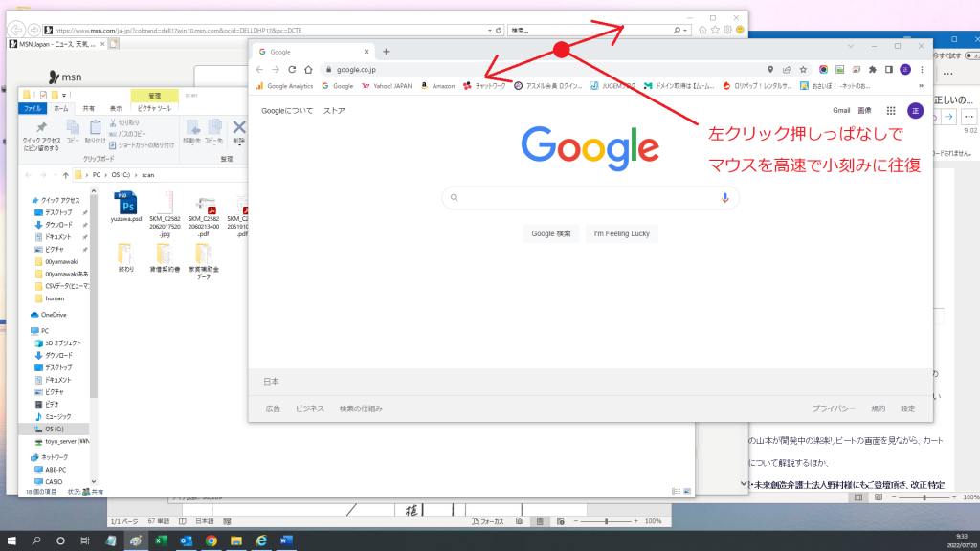Close the Google tab in Chrome
Viewport: 980px width, 551px height.
coord(367,52)
